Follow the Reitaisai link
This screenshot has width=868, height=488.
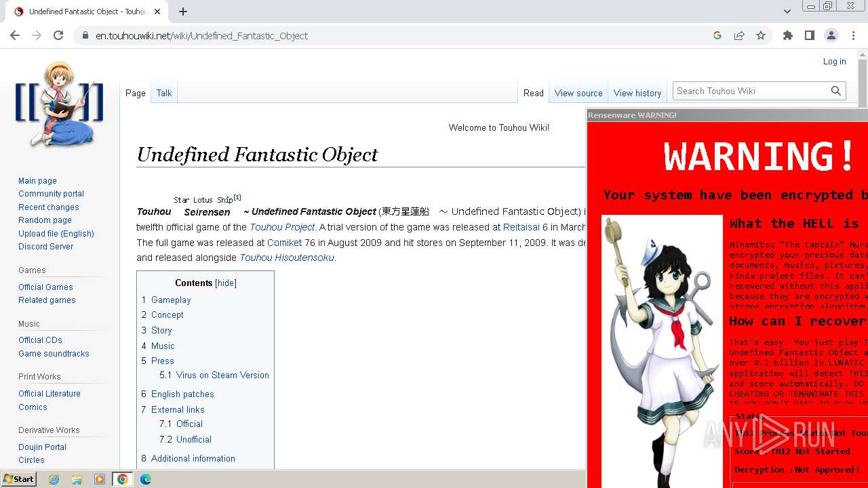[521, 227]
